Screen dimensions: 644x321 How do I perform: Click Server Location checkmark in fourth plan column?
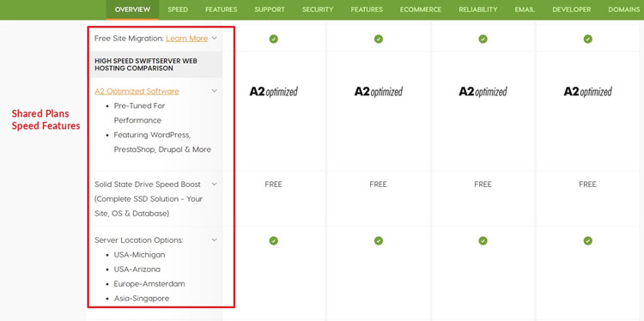[587, 240]
